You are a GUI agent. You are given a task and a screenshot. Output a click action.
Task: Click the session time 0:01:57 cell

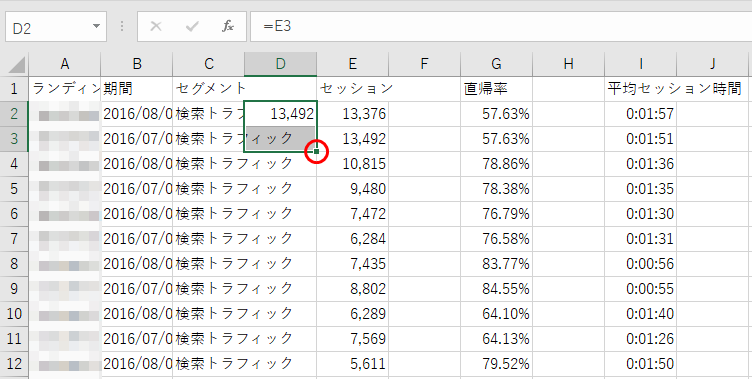(640, 114)
